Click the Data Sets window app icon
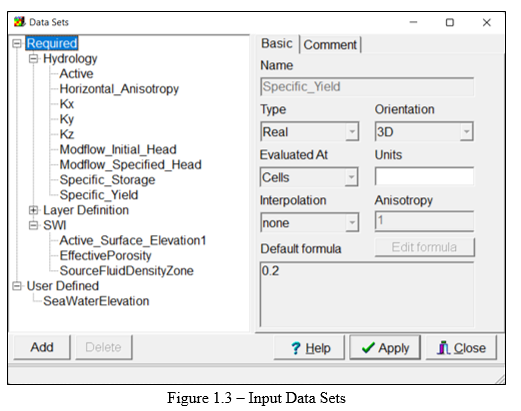Viewport: 521px width, 411px height. (19, 22)
